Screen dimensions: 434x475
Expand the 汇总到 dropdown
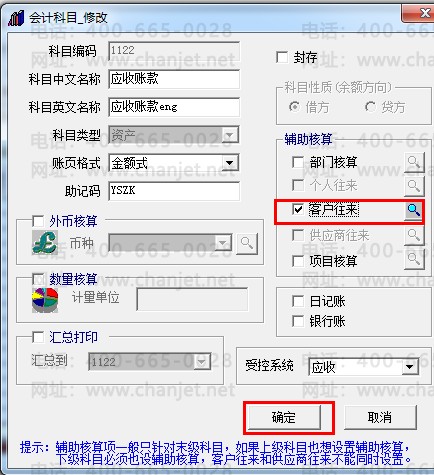coord(202,362)
